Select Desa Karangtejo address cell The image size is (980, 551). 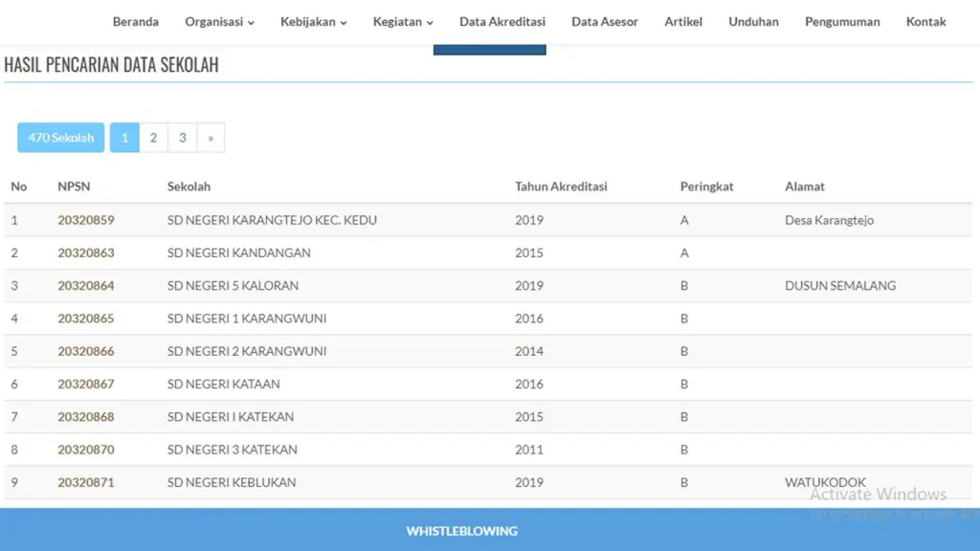[x=830, y=220]
